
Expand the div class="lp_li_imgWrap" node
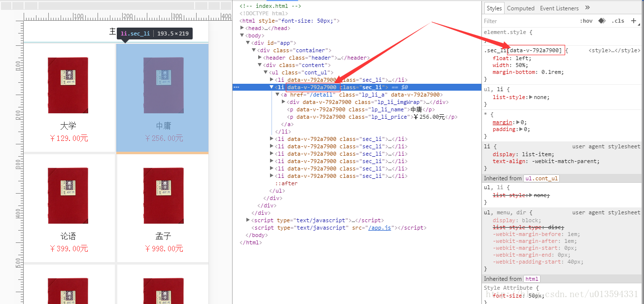coord(283,102)
